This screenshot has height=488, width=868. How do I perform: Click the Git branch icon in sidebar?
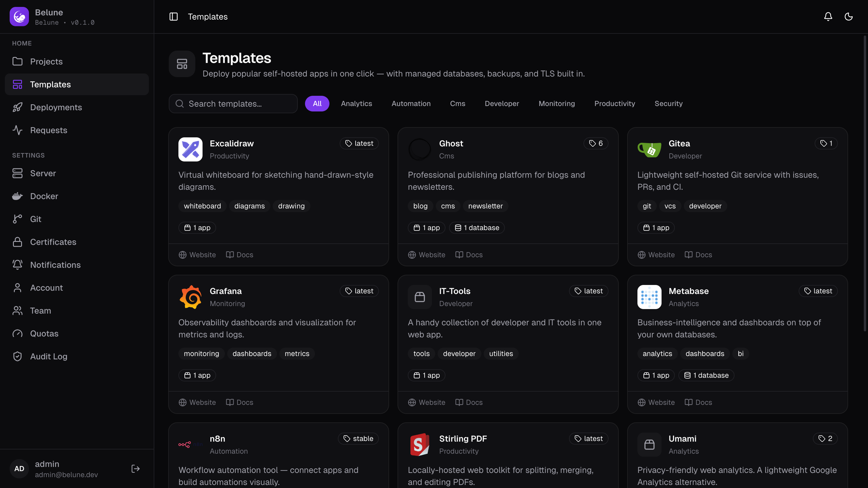coord(17,219)
